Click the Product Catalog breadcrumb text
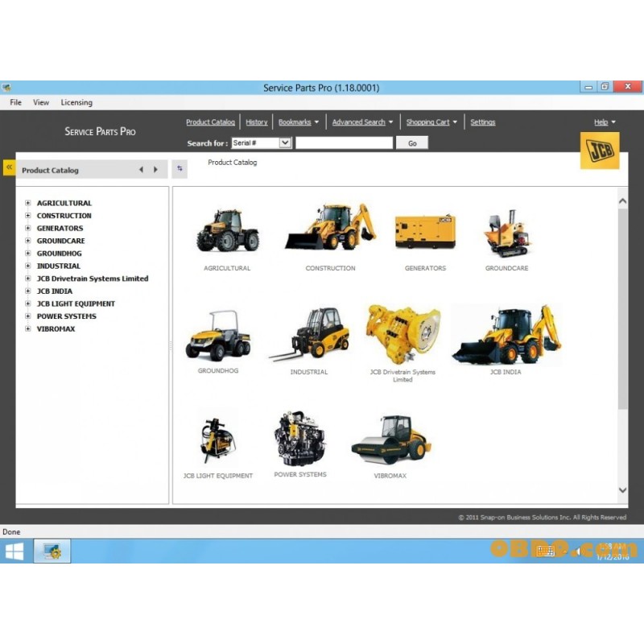The width and height of the screenshot is (644, 644). tap(233, 163)
